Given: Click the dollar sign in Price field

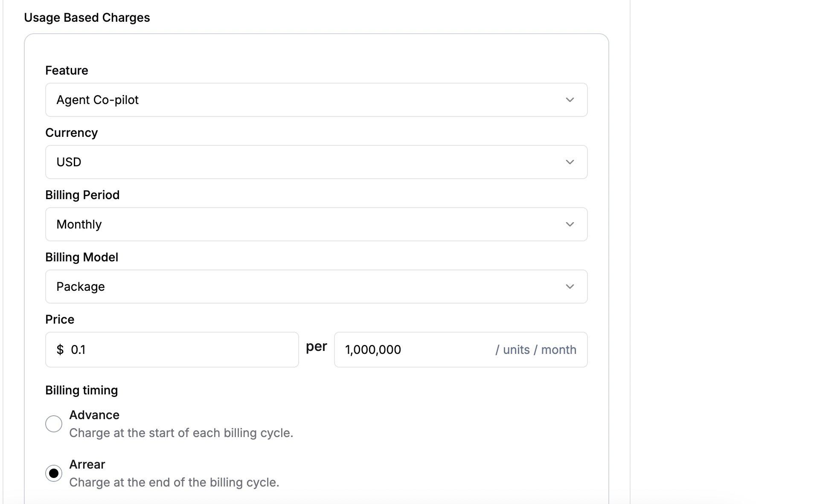Looking at the screenshot, I should pos(60,350).
